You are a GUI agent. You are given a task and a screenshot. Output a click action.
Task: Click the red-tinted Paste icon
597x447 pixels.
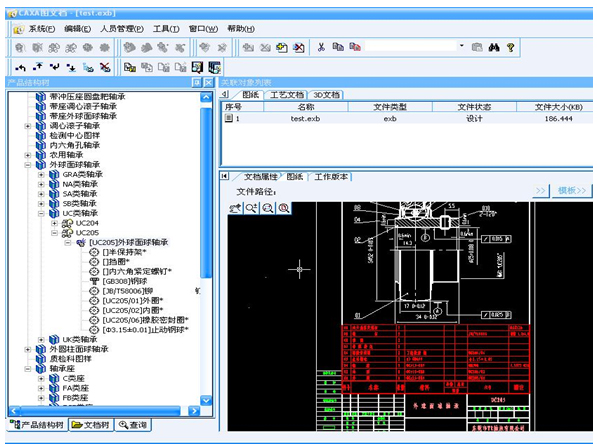point(355,47)
